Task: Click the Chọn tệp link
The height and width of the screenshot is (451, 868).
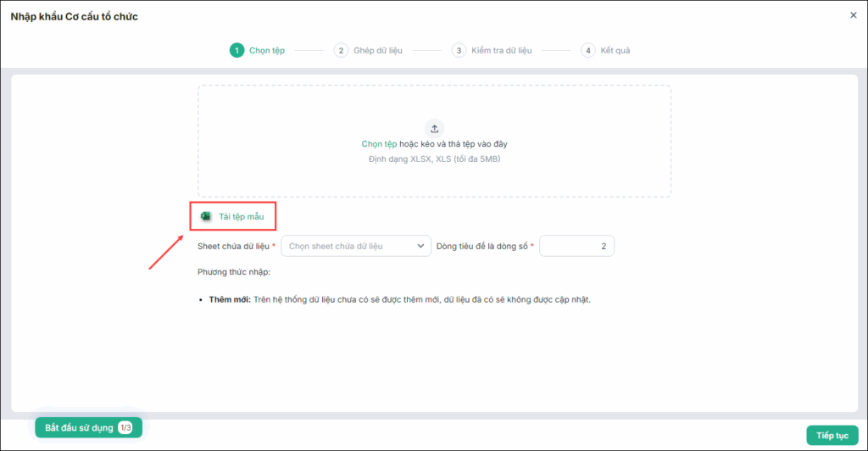Action: click(x=379, y=144)
